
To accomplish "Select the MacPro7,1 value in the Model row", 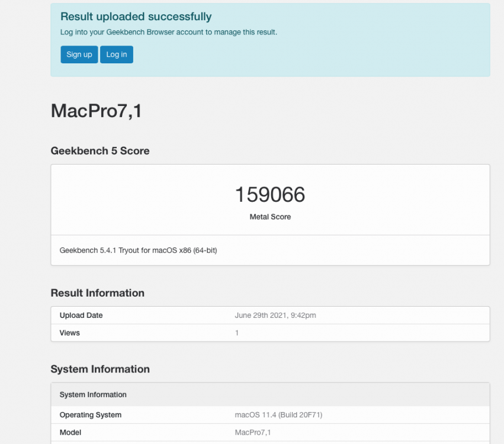I will 253,432.
